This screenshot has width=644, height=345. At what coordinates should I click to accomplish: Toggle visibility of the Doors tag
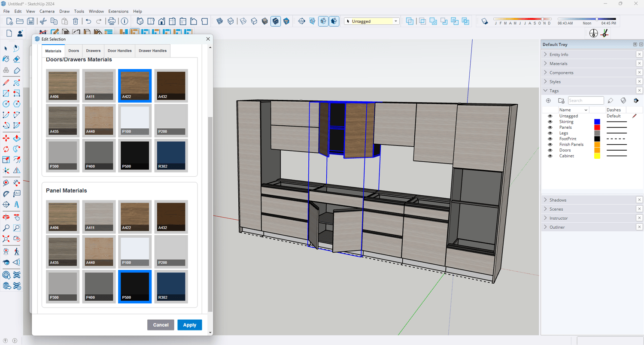pyautogui.click(x=550, y=150)
